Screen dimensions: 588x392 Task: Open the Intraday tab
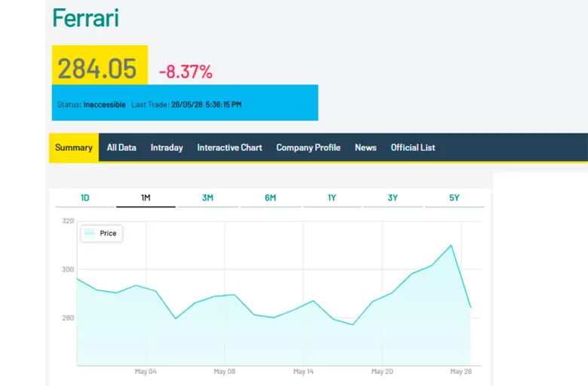coord(167,148)
